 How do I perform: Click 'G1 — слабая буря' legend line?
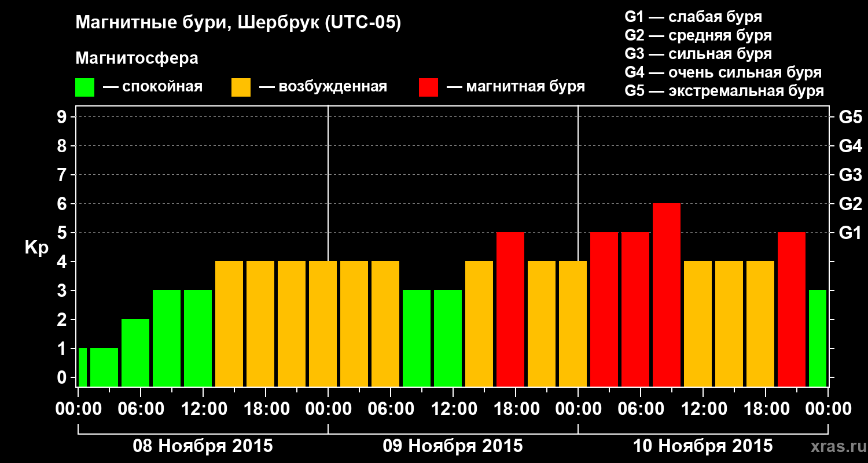click(693, 17)
